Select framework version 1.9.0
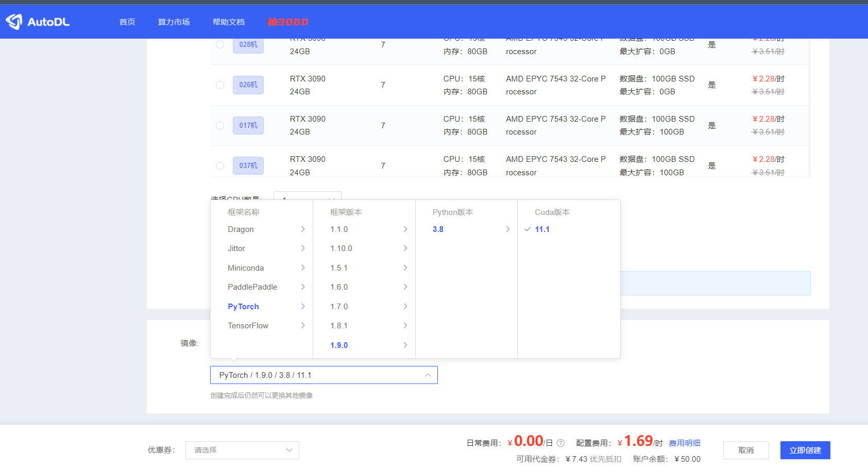This screenshot has height=468, width=868. point(339,345)
